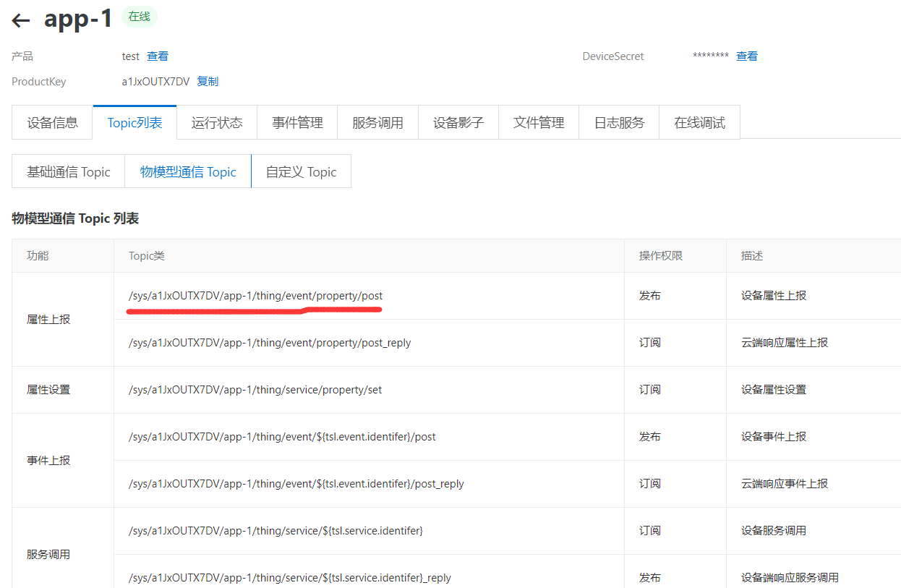The width and height of the screenshot is (901, 588).
Task: Click the 设备端响应服务调用 description
Action: point(790,577)
